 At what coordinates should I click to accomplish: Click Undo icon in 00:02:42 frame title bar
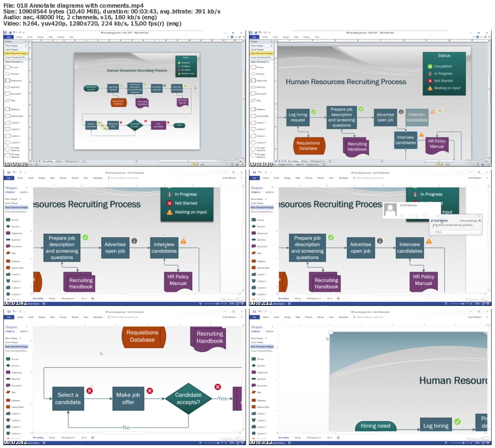[14, 312]
